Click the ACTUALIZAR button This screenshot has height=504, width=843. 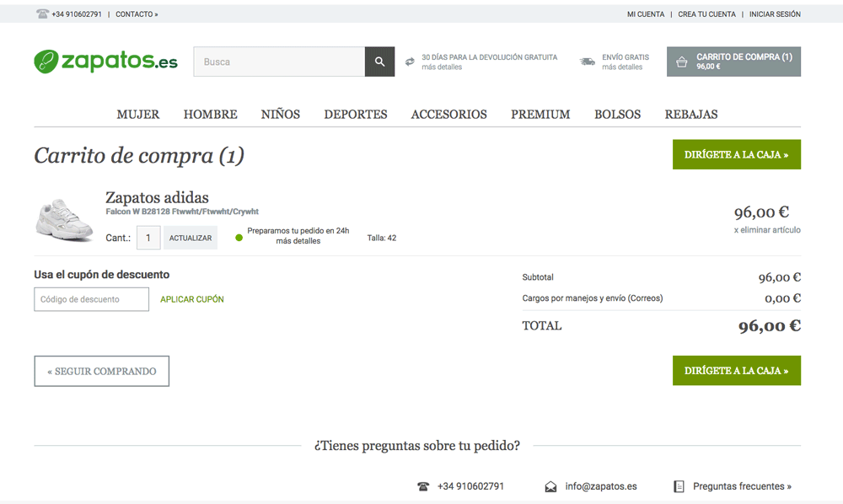(x=191, y=238)
